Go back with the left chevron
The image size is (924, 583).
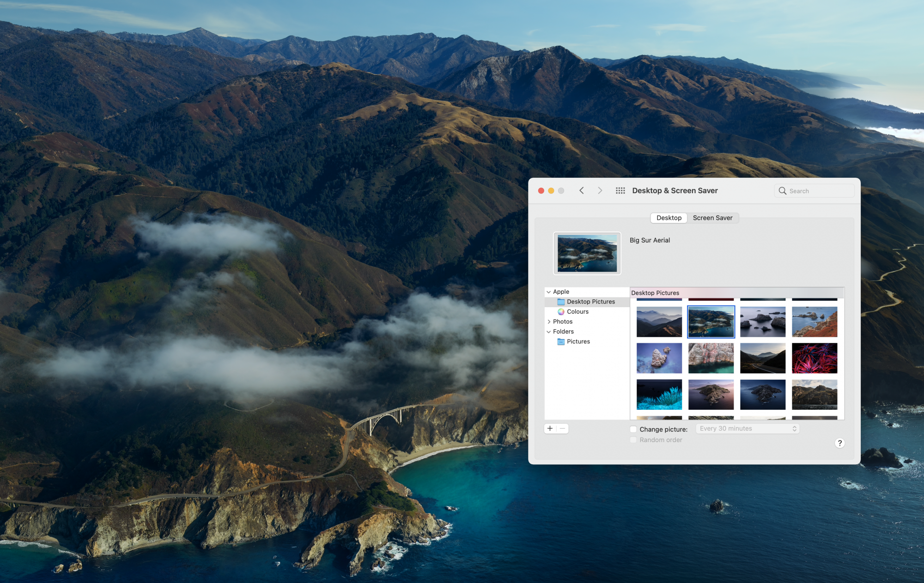582,191
